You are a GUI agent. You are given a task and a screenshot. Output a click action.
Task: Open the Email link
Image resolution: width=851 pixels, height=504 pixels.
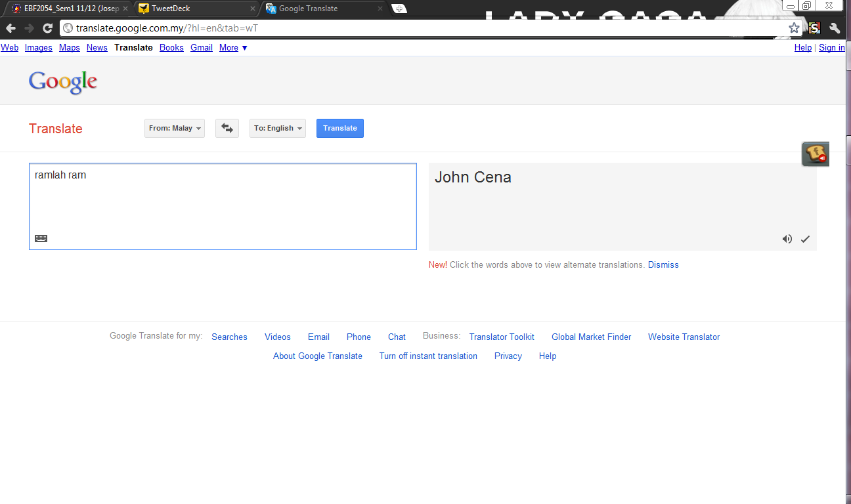tap(318, 337)
